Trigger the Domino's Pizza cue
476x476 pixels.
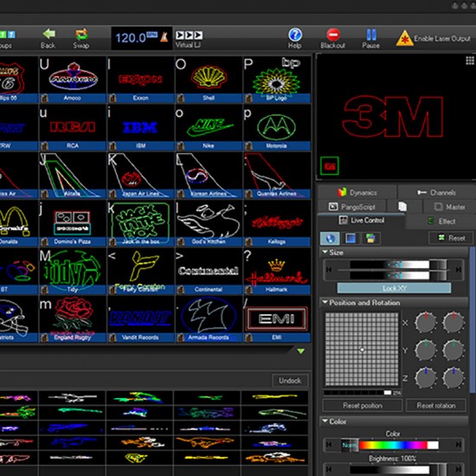point(73,223)
